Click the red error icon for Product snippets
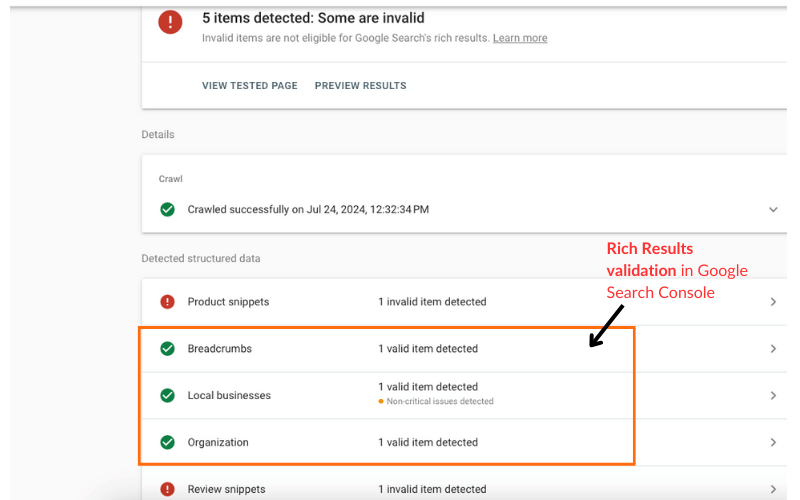 pyautogui.click(x=167, y=302)
